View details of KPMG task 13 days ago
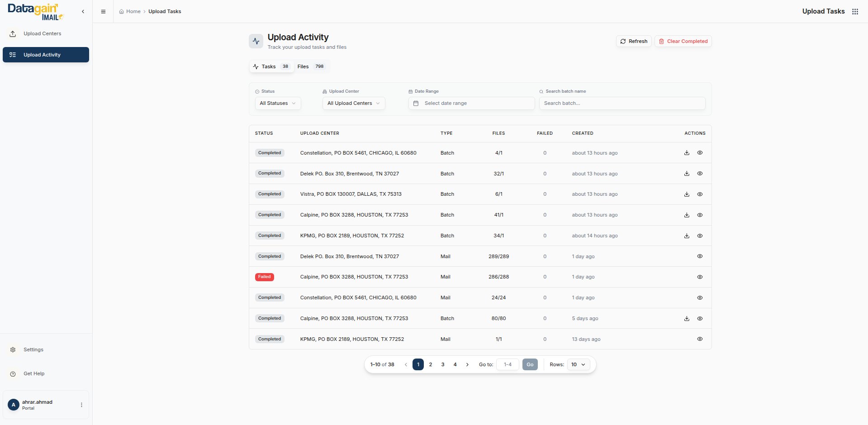Screen dimensions: 868x425 (699, 339)
